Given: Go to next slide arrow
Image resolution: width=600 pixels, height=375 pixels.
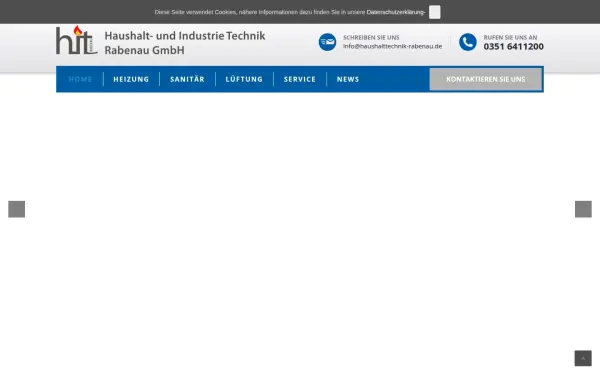Looking at the screenshot, I should point(583,209).
